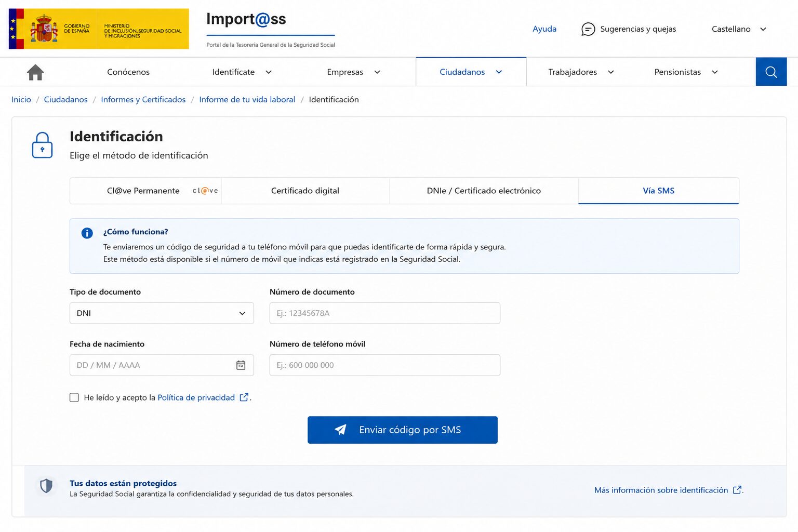
Task: Open the Tipo de documento dropdown
Action: [x=162, y=313]
